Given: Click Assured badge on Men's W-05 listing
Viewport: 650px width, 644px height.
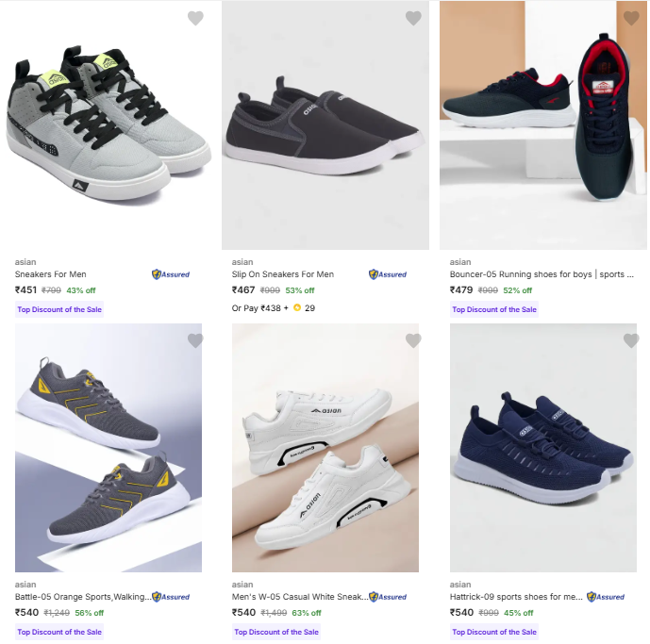Looking at the screenshot, I should click(388, 597).
